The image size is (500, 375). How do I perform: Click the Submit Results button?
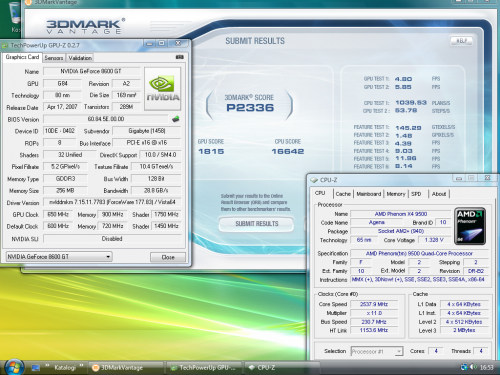(x=256, y=224)
